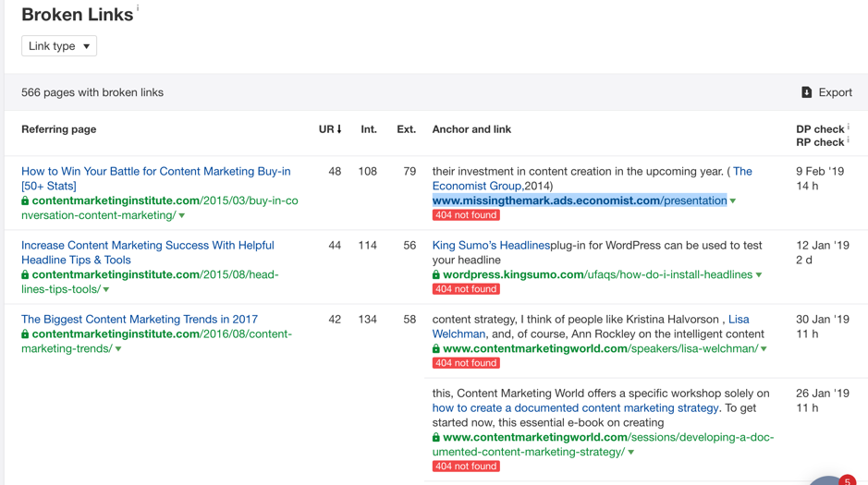This screenshot has width=868, height=485.
Task: Expand dropdown arrow next to kingsumo.com URL
Action: pyautogui.click(x=759, y=275)
